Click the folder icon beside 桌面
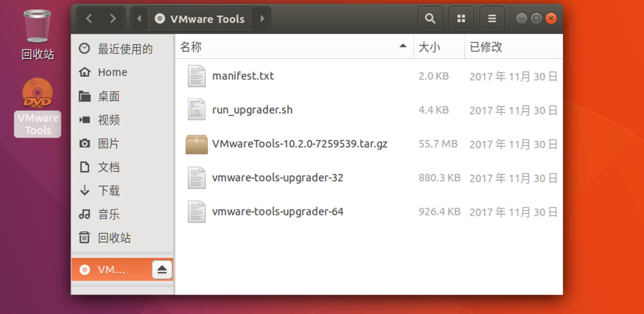This screenshot has height=314, width=644. click(85, 96)
